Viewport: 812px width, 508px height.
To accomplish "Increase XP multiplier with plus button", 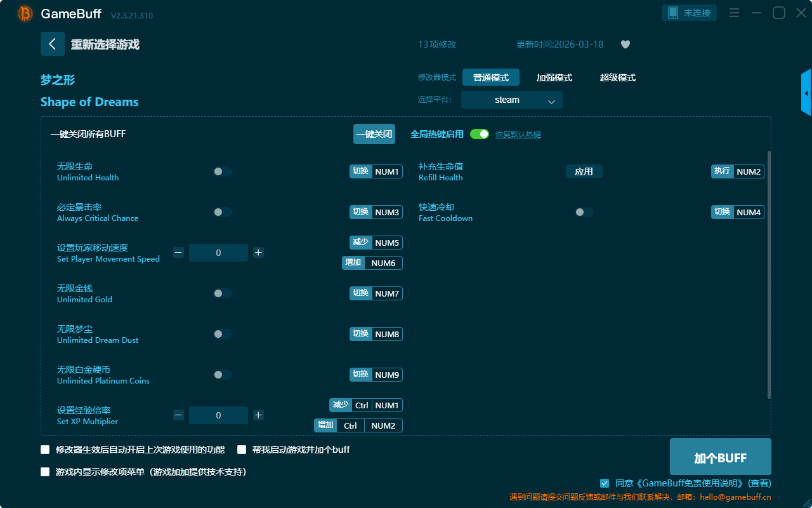I will [x=258, y=415].
